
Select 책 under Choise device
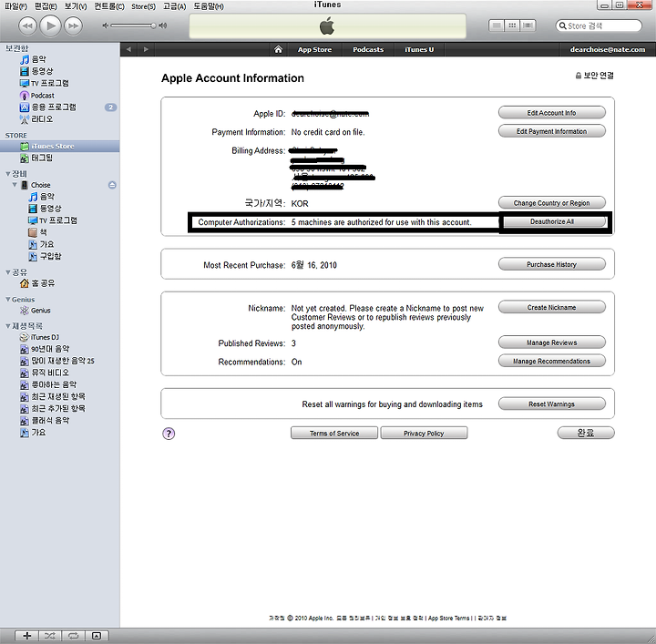coord(38,232)
